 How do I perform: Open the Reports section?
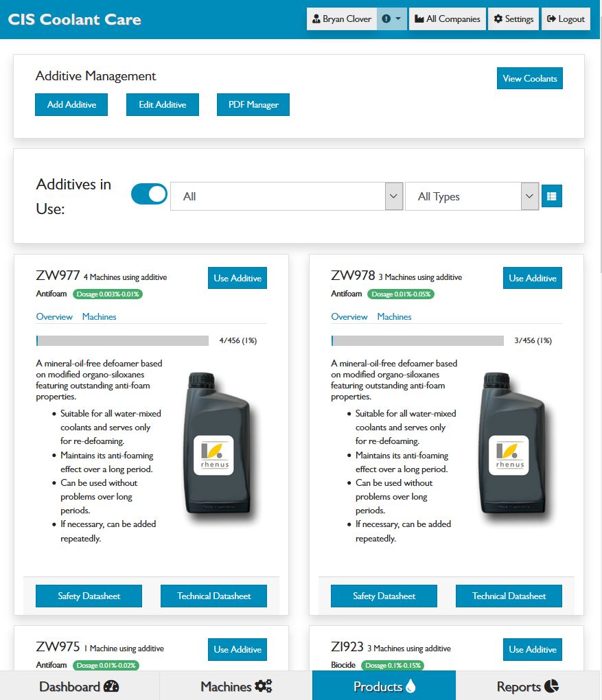(527, 686)
